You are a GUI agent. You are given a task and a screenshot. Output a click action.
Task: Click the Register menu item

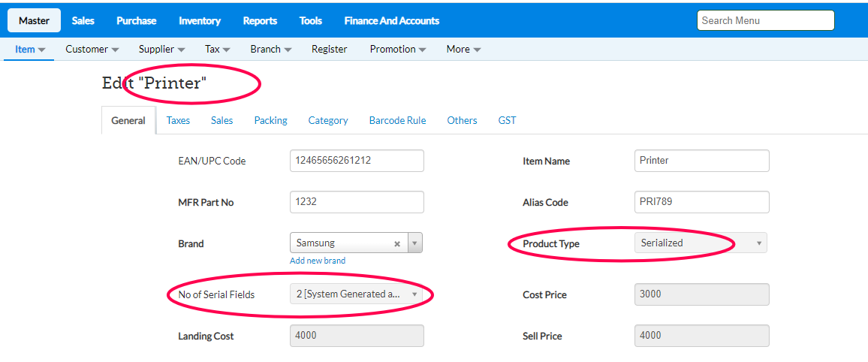(x=330, y=49)
